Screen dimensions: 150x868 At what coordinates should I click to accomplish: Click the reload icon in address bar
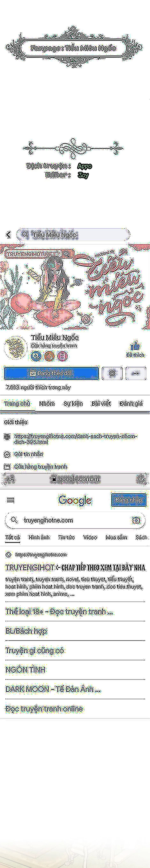point(140,478)
